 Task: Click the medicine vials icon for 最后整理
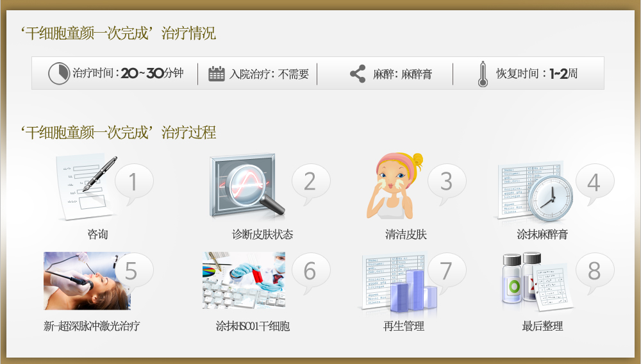[537, 283]
